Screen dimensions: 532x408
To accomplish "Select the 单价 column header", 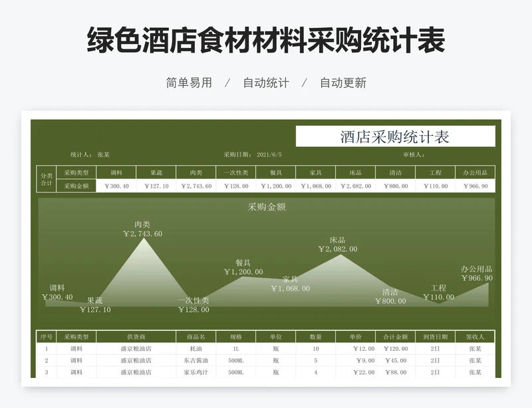I will pyautogui.click(x=356, y=337).
